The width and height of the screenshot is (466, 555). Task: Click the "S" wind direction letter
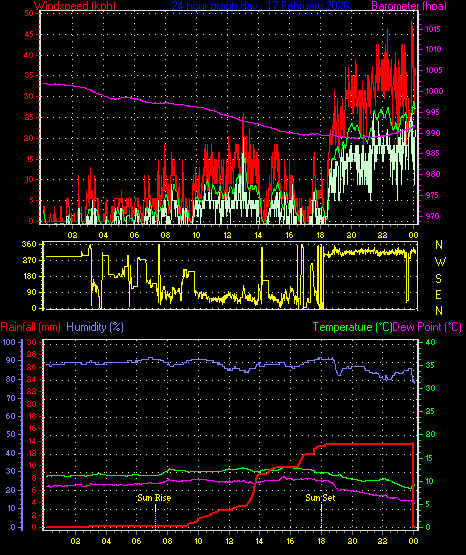point(438,279)
